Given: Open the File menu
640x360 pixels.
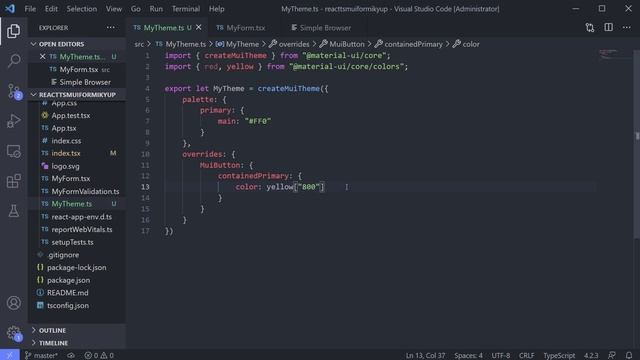Looking at the screenshot, I should coord(30,9).
